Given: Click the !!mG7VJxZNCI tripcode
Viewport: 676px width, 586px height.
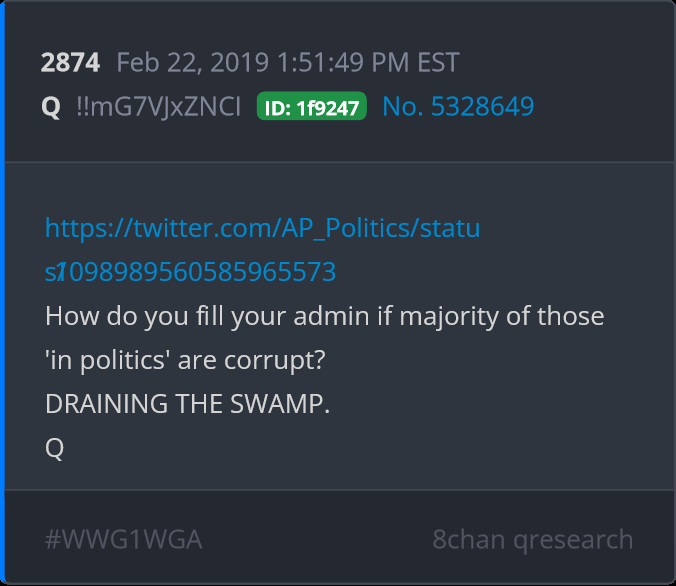Looking at the screenshot, I should (158, 106).
